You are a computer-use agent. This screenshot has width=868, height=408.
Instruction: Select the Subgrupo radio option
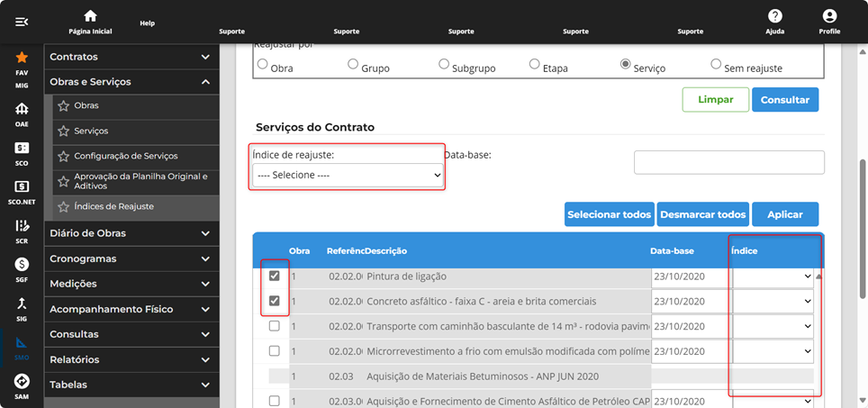(443, 64)
